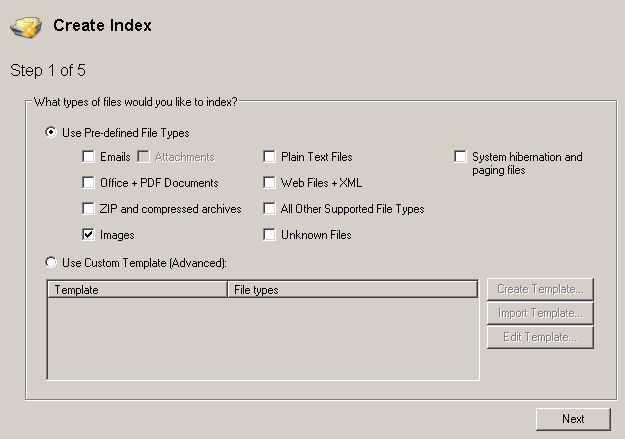The width and height of the screenshot is (625, 439).
Task: Tick All Other Supported File Types
Action: (x=269, y=209)
